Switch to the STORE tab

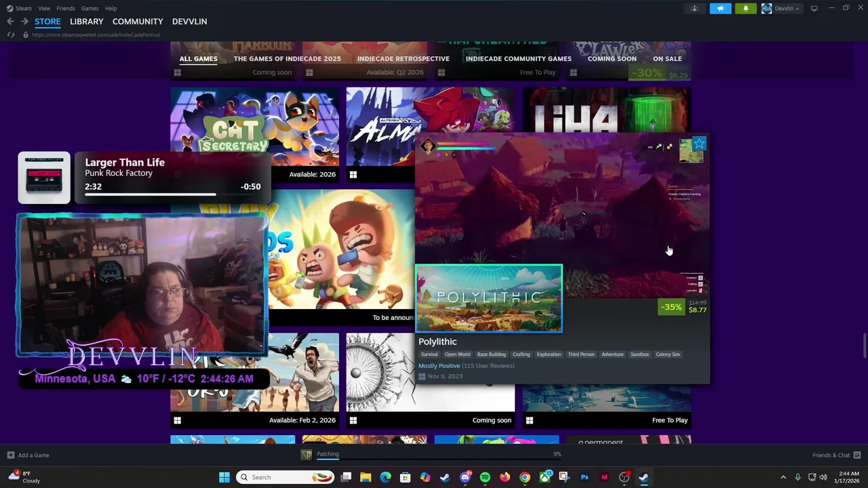(47, 22)
